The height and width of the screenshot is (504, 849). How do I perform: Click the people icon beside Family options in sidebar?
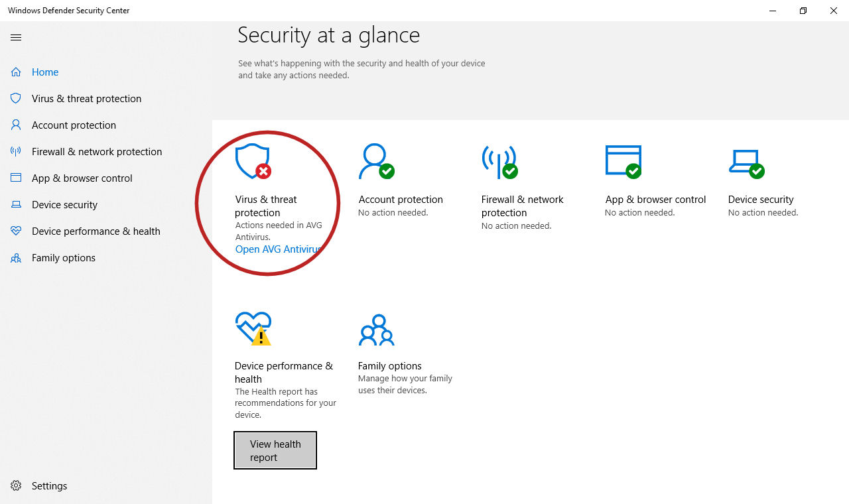(16, 257)
